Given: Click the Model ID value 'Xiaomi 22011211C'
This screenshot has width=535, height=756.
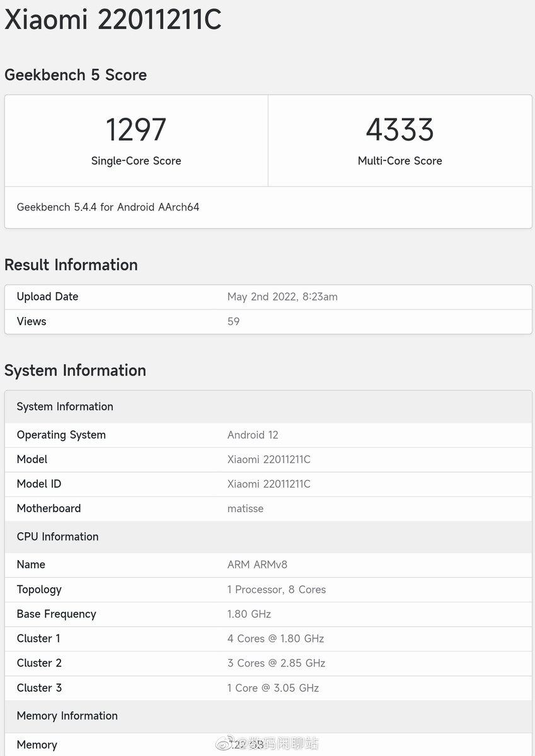Looking at the screenshot, I should 269,484.
